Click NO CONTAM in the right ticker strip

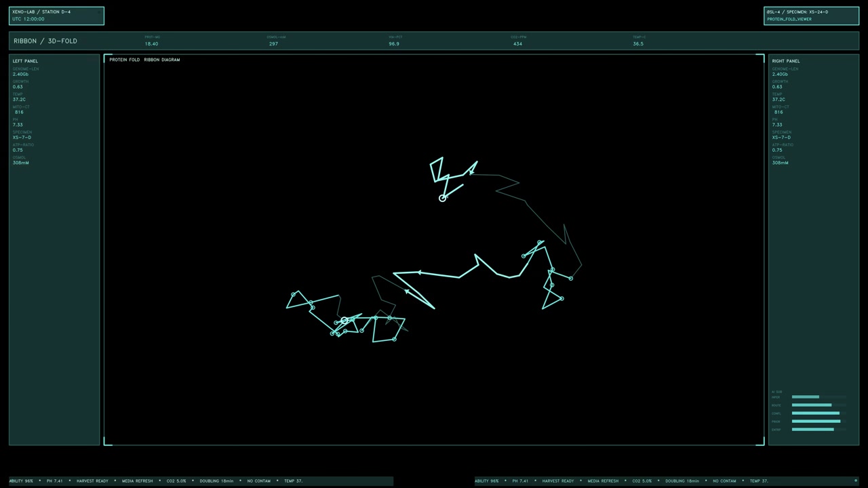(x=724, y=481)
